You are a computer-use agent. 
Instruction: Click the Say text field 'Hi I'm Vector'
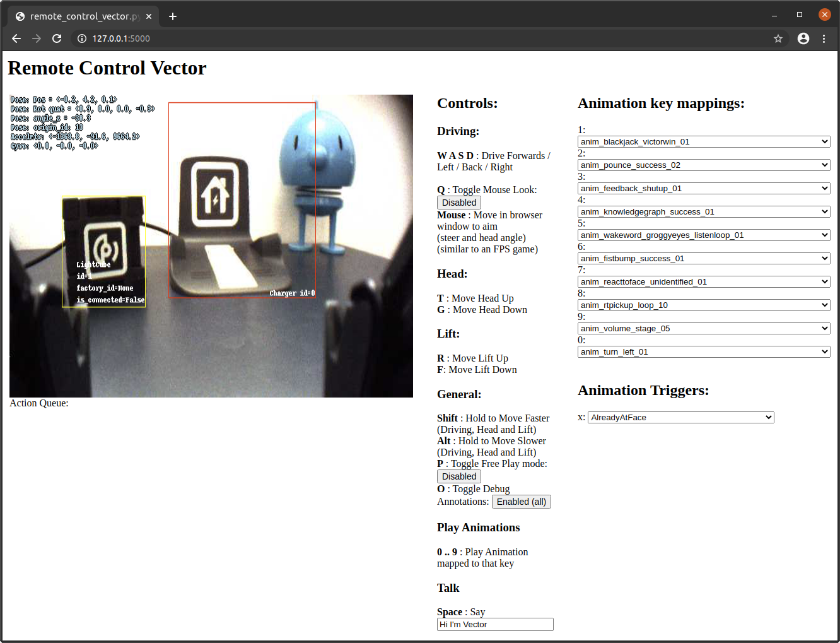point(495,625)
